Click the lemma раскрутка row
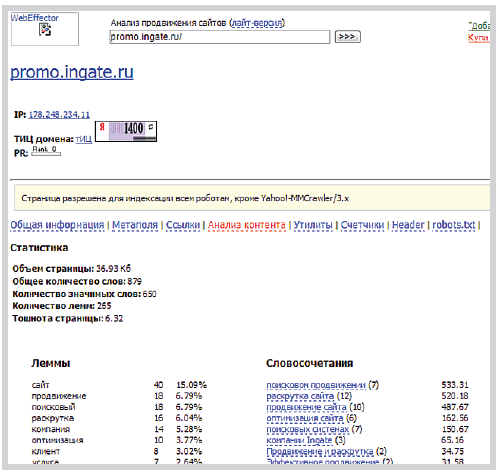The width and height of the screenshot is (499, 472). (x=117, y=418)
